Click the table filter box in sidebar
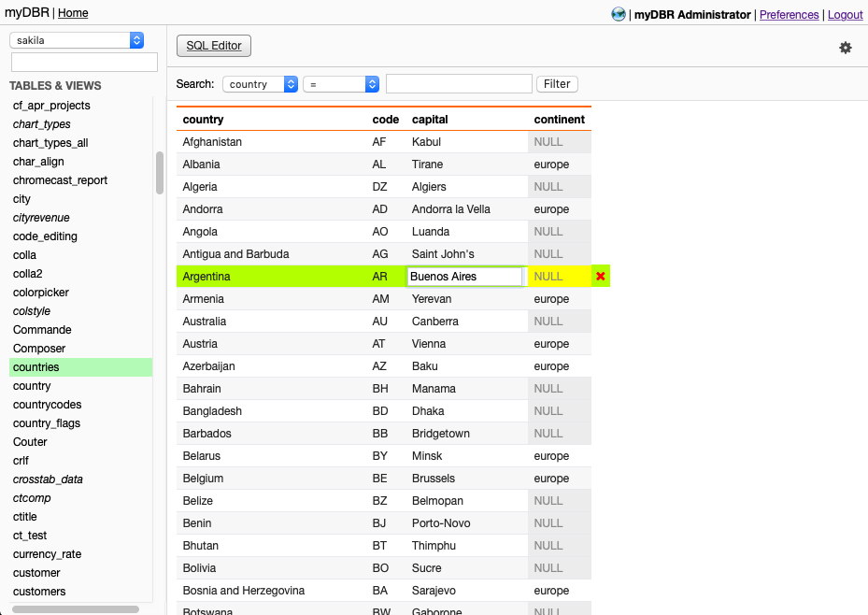This screenshot has height=615, width=868. point(84,63)
